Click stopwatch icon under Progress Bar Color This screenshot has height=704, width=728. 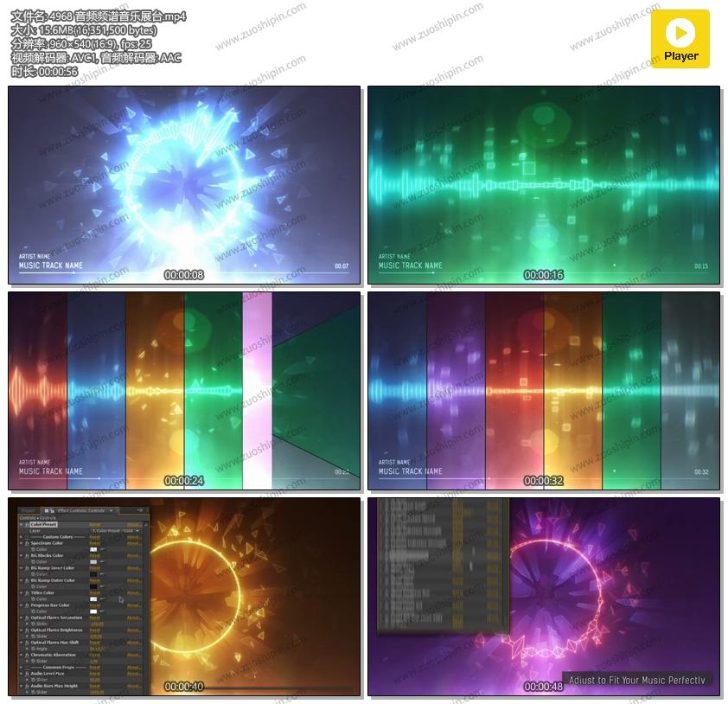click(33, 611)
